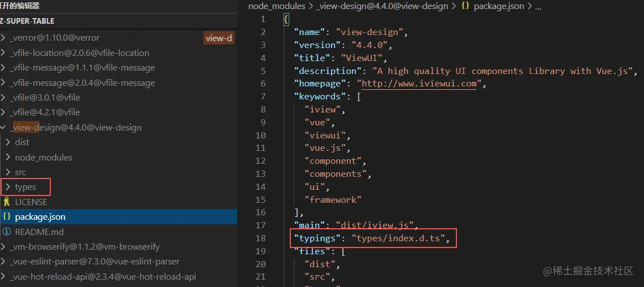Click the "component" keyword on line 12

(x=333, y=161)
